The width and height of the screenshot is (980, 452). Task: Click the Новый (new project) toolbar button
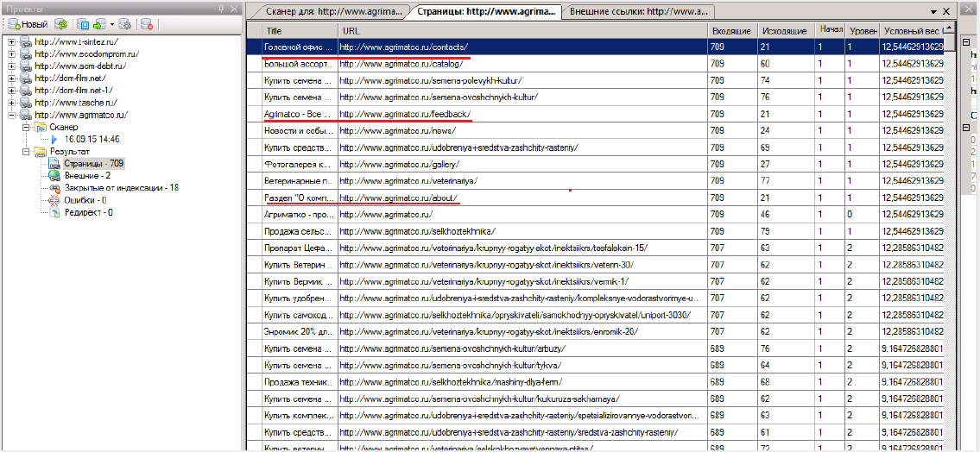(x=28, y=25)
